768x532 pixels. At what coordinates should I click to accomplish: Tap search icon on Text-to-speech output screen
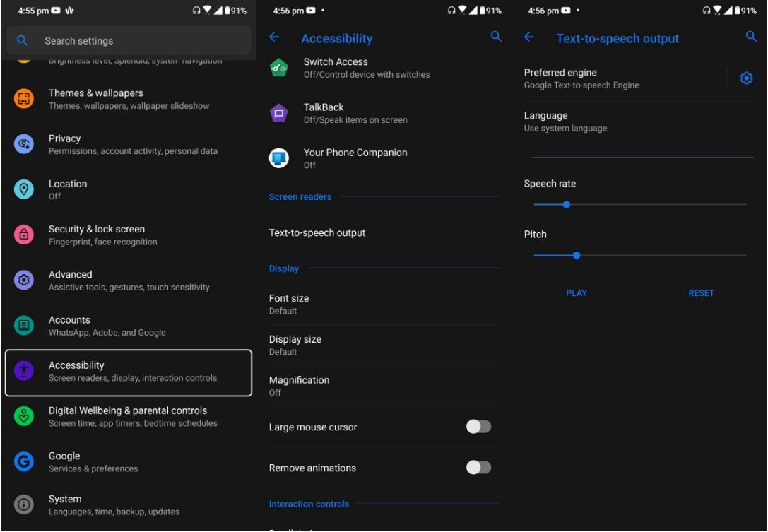click(x=751, y=37)
